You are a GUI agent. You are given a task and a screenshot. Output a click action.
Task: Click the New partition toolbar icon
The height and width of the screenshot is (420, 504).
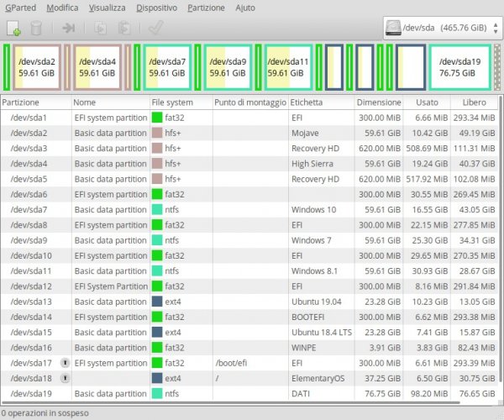pos(13,28)
